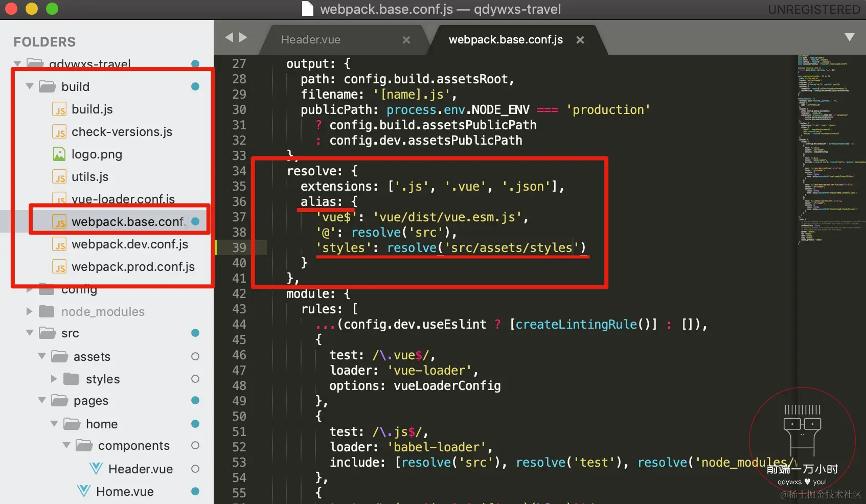Collapse the home folder
866x504 pixels.
[x=54, y=424]
